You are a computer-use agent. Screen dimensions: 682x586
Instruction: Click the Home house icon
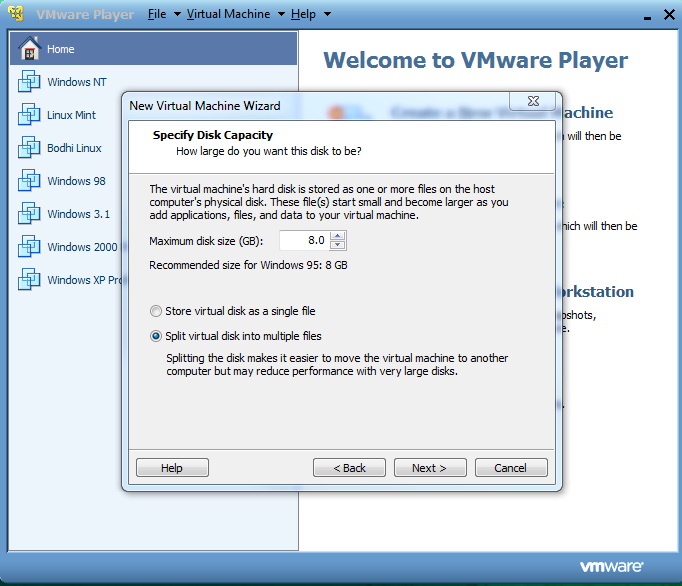point(30,48)
